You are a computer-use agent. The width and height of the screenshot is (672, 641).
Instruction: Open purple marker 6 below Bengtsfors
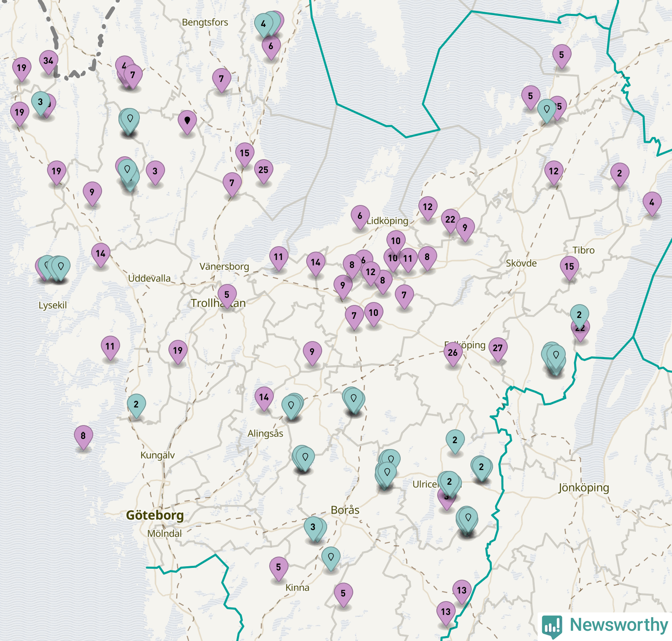[x=271, y=47]
